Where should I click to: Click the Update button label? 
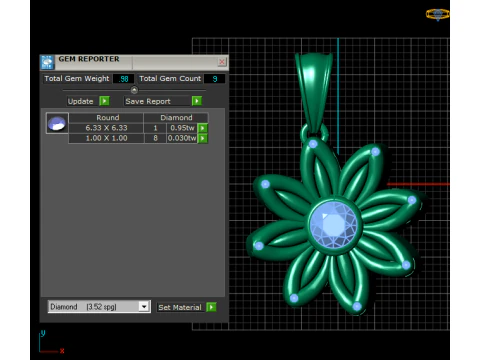81,101
